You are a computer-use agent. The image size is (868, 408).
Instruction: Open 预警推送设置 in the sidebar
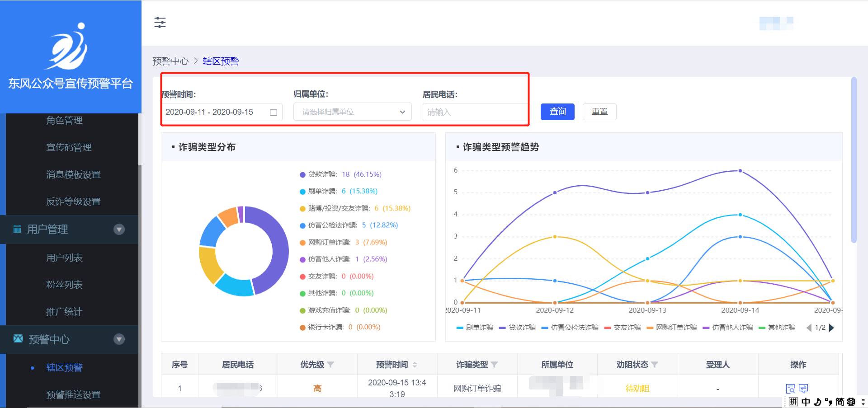(73, 394)
